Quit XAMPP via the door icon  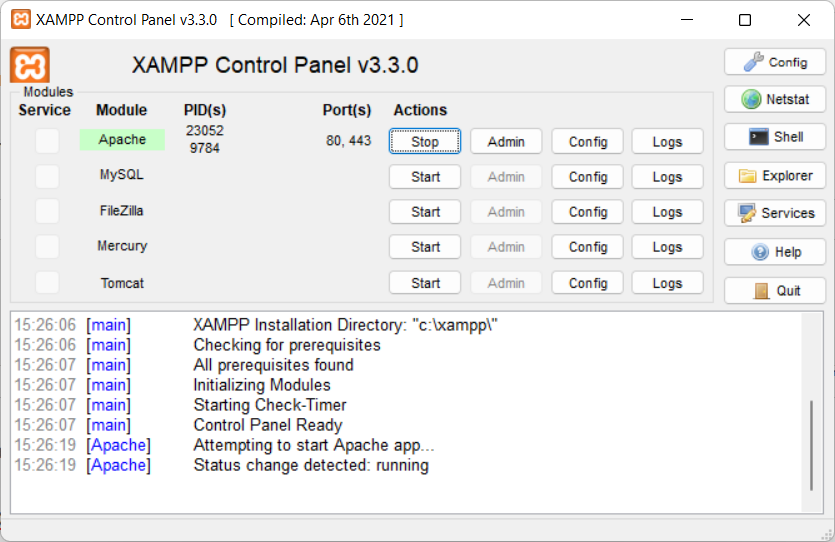tap(775, 291)
